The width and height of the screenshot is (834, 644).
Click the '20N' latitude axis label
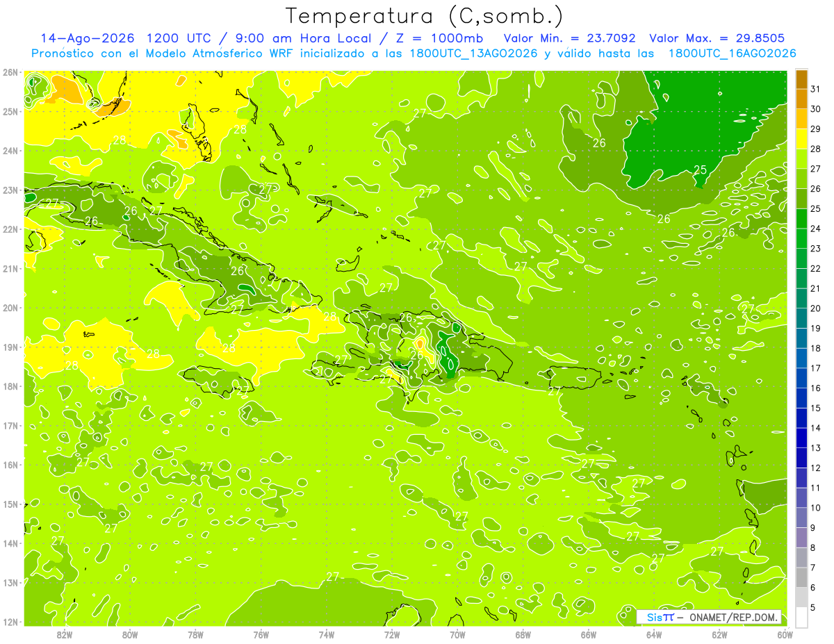(10, 308)
